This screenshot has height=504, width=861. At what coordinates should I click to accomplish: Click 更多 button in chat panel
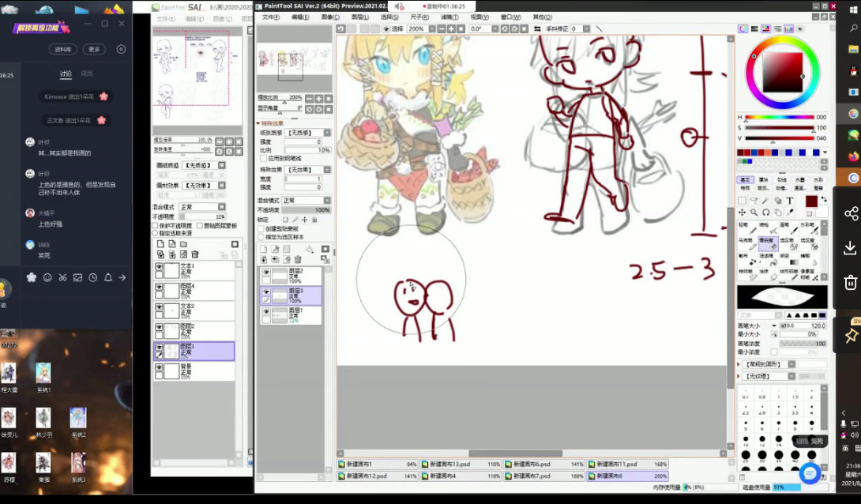point(94,50)
